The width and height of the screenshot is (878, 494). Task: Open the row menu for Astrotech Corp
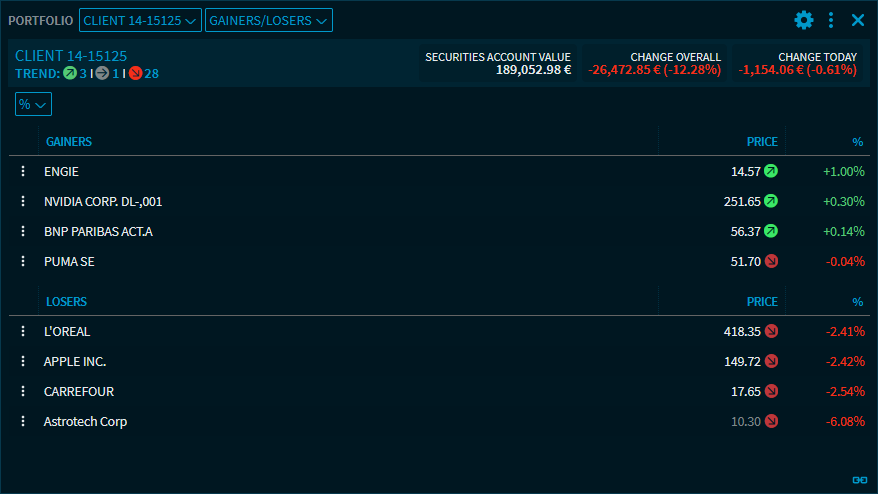coord(23,422)
